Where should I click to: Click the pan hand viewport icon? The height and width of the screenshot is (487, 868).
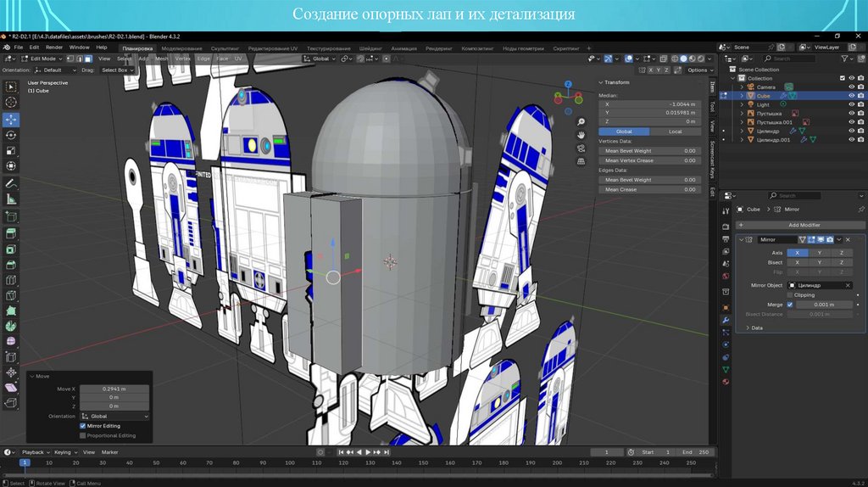pos(581,134)
